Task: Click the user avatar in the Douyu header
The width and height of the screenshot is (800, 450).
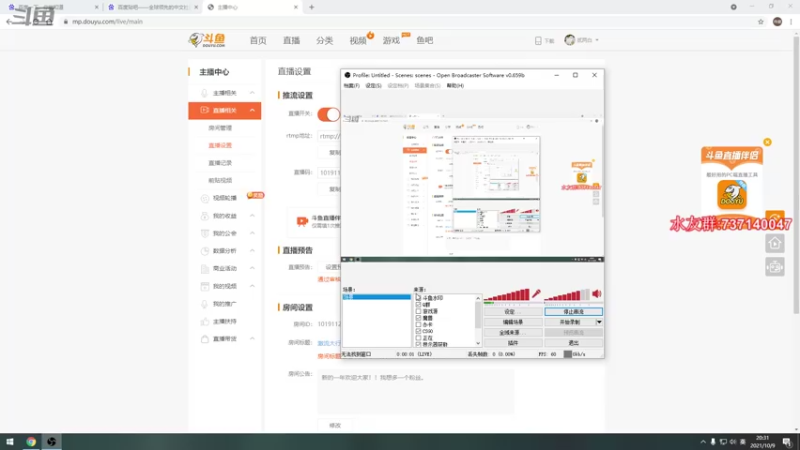Action: 569,40
